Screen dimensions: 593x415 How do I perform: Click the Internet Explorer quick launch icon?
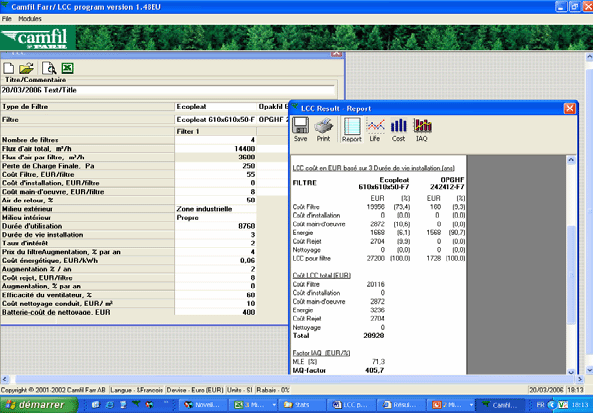[110, 405]
